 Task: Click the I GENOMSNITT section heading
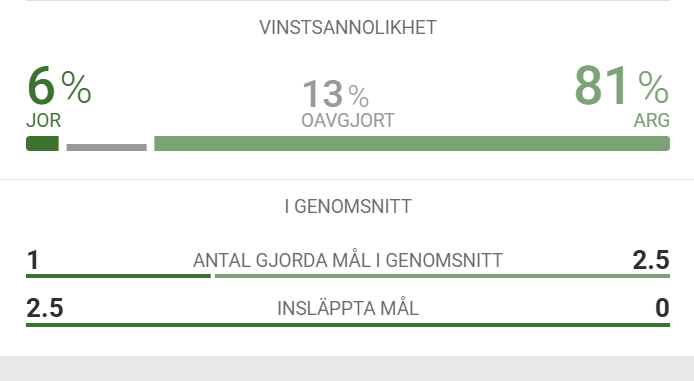(x=348, y=207)
